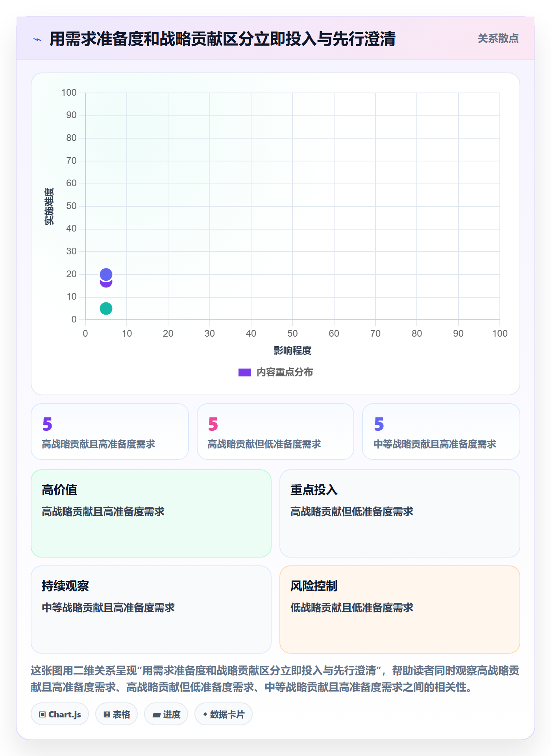Select the 重点投入 quadrant card
551x756 pixels.
pyautogui.click(x=400, y=513)
